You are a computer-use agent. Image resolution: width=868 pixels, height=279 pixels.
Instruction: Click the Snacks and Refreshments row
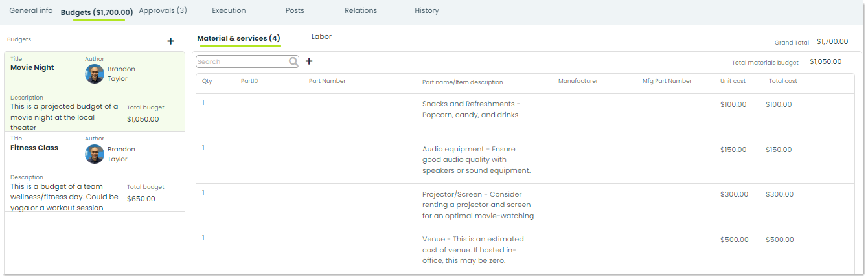[x=524, y=116]
